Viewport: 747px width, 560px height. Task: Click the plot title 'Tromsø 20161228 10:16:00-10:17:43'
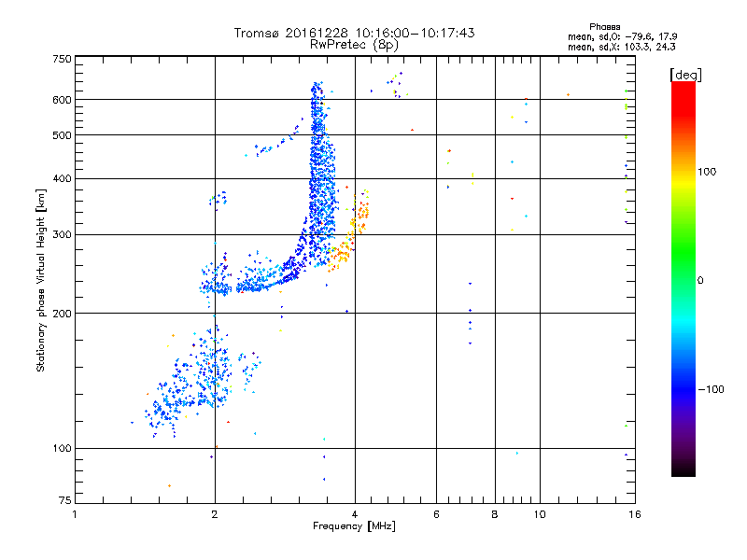(x=355, y=33)
